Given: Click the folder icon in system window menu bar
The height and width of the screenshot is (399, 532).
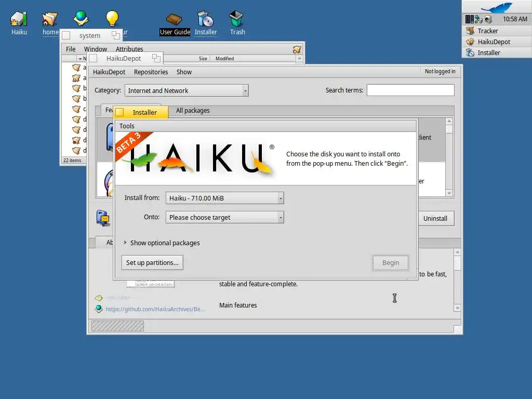Looking at the screenshot, I should click(297, 49).
